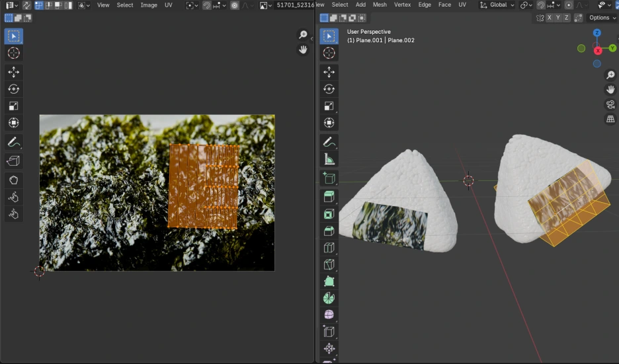Open the Global transform orientation dropdown
This screenshot has height=364, width=619.
pyautogui.click(x=498, y=5)
